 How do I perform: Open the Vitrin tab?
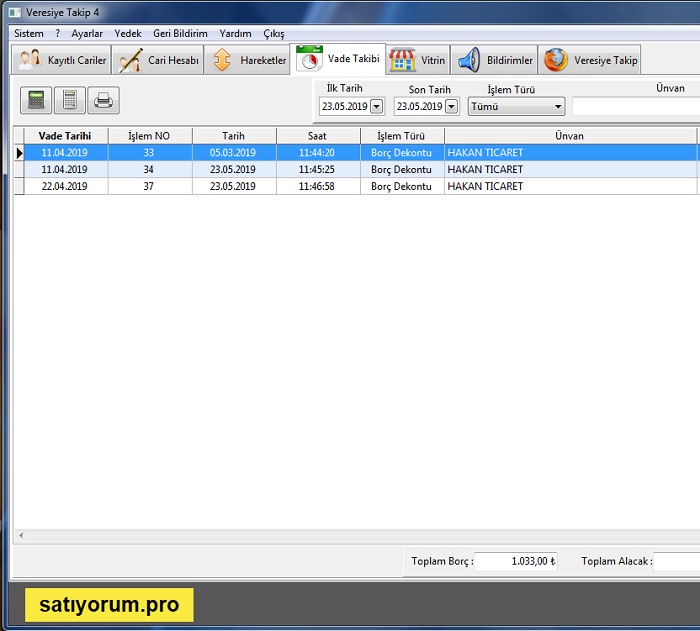tap(418, 60)
